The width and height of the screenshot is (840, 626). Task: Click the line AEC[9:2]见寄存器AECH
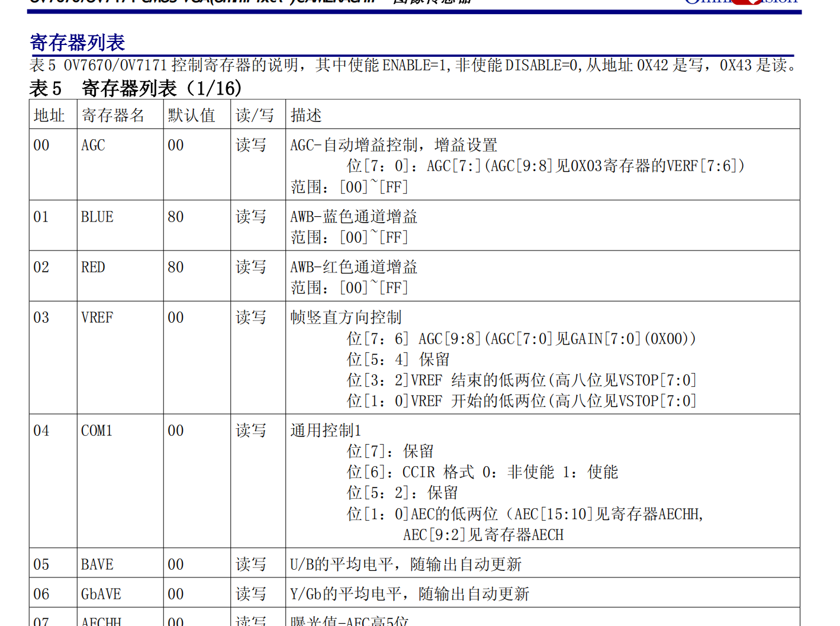click(x=484, y=535)
